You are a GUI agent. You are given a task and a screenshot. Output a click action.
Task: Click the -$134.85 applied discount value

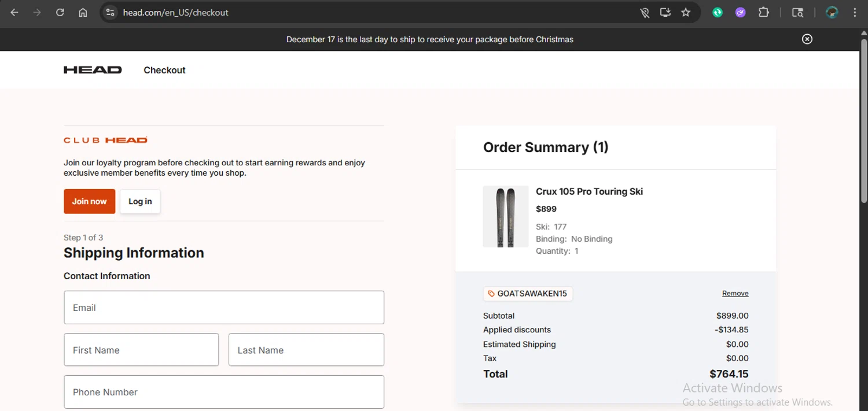pyautogui.click(x=731, y=330)
